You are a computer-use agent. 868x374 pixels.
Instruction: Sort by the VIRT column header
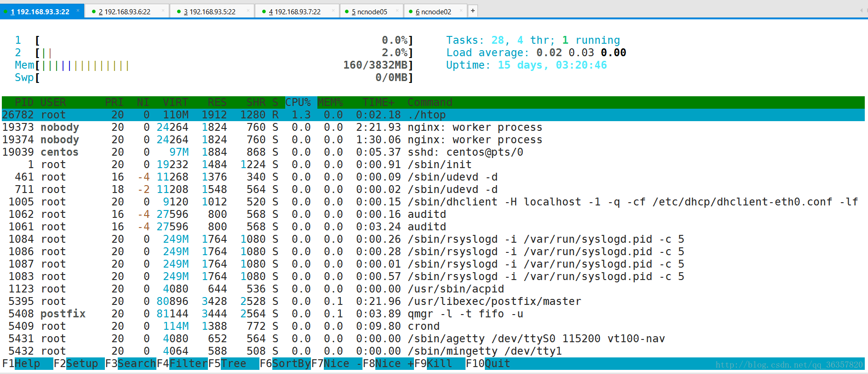pos(176,102)
